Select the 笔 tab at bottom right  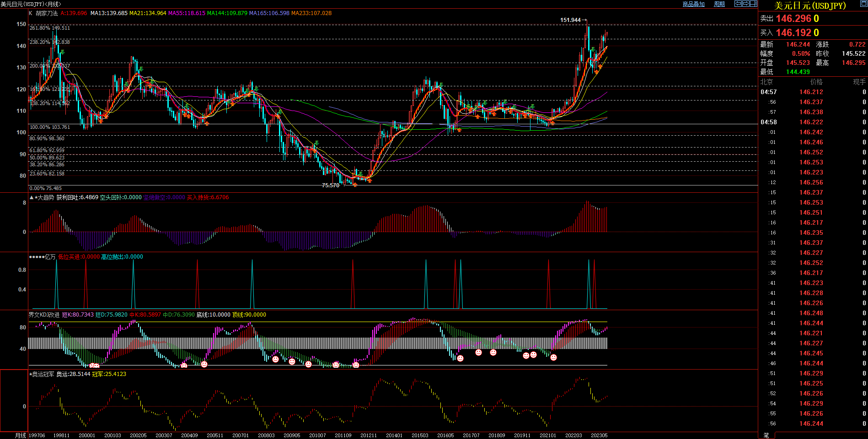point(766,435)
